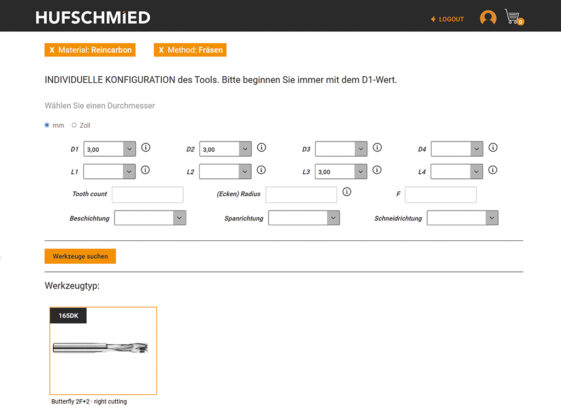Select the Zoll unit radio button
561x420 pixels.
click(x=74, y=125)
